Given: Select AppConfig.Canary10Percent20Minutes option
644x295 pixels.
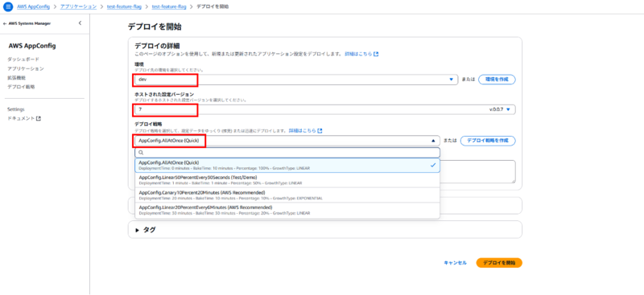Looking at the screenshot, I should point(287,195).
